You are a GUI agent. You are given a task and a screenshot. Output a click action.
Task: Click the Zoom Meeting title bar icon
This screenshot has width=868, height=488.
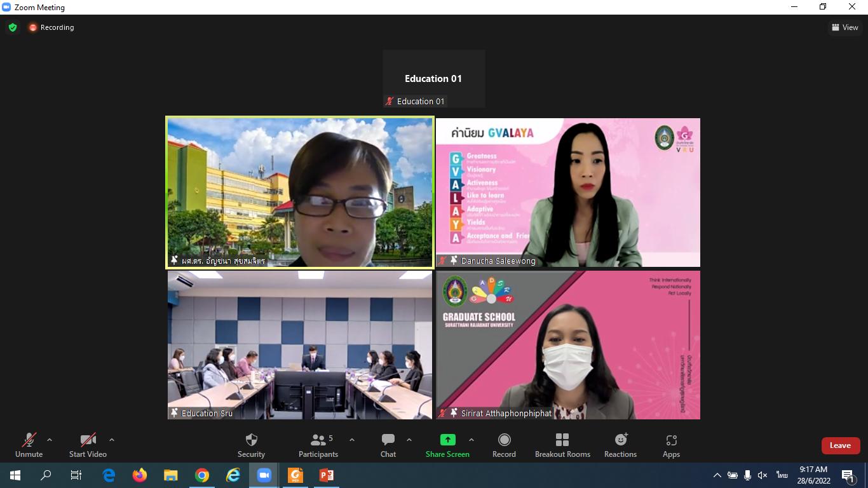tap(7, 7)
